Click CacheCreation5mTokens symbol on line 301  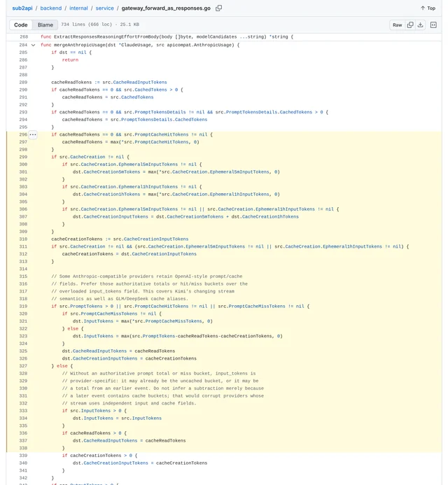[x=112, y=171]
